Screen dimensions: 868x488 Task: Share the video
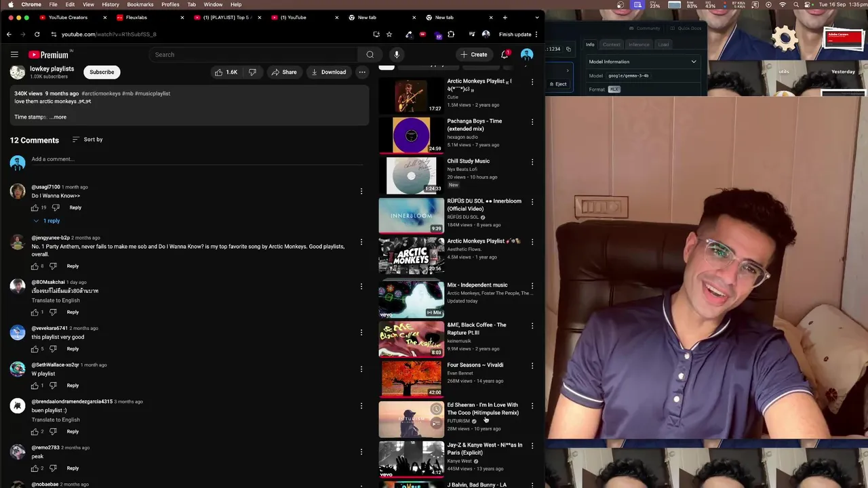point(283,72)
